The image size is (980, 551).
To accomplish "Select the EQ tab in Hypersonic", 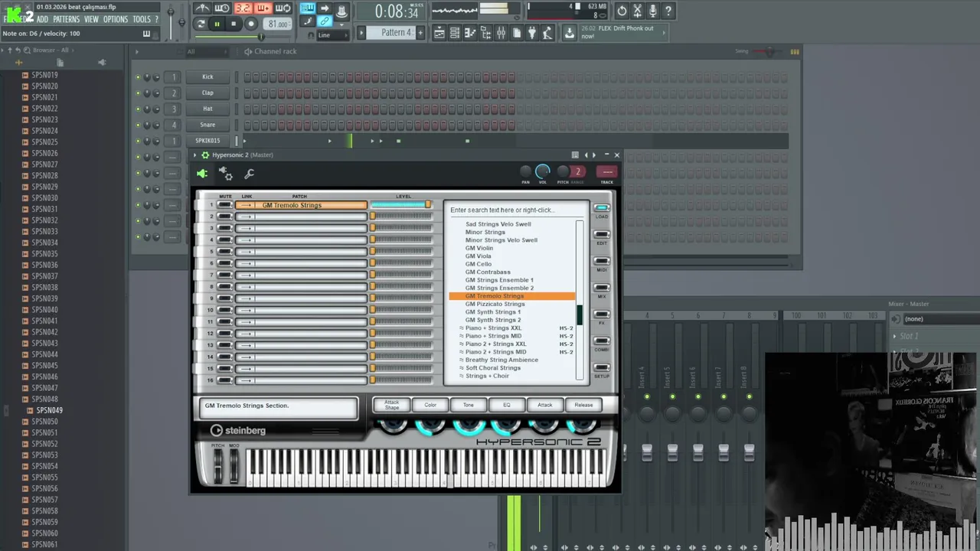I will coord(507,405).
